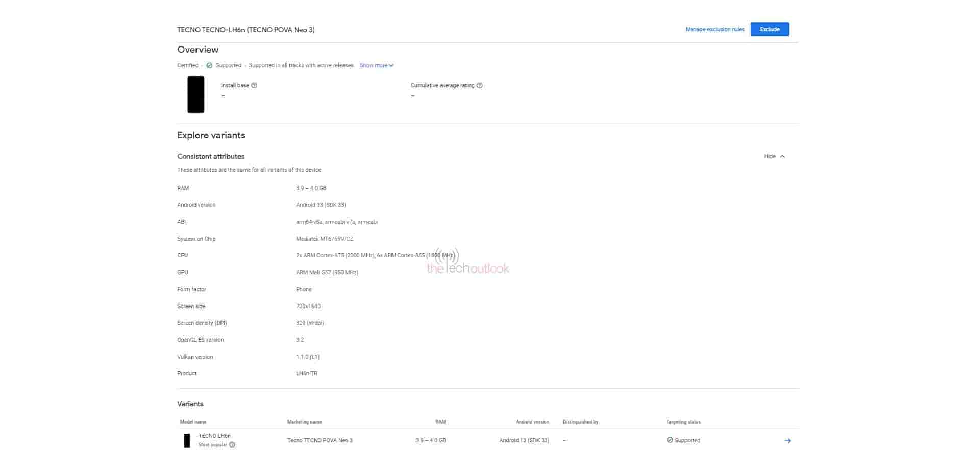Viewport: 980px width, 470px height.
Task: Click the Exclude button
Action: point(769,30)
